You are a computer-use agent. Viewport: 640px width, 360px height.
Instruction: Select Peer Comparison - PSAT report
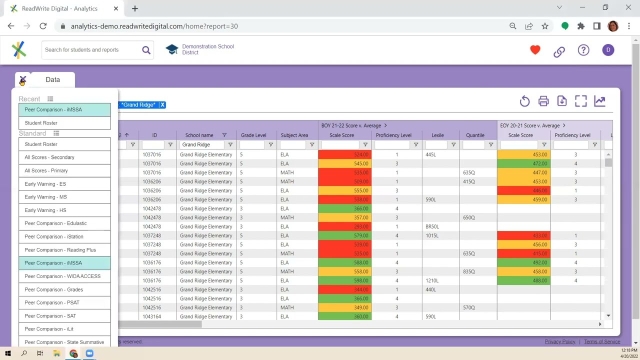[x=64, y=302]
